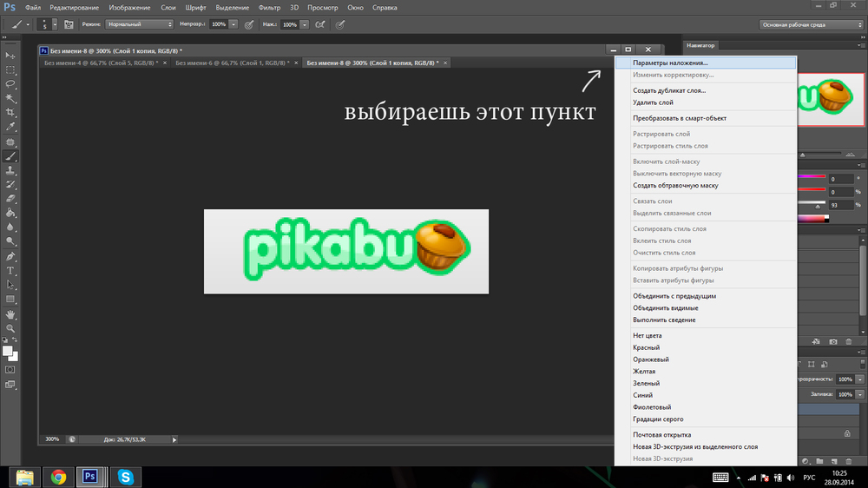The height and width of the screenshot is (488, 868).
Task: Toggle pressure for opacity button
Action: point(249,24)
